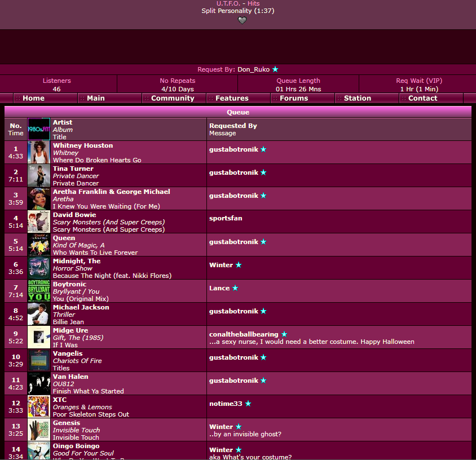This screenshot has width=476, height=460.
Task: Open the U.T.F.O. - Hits link
Action: tap(238, 3)
